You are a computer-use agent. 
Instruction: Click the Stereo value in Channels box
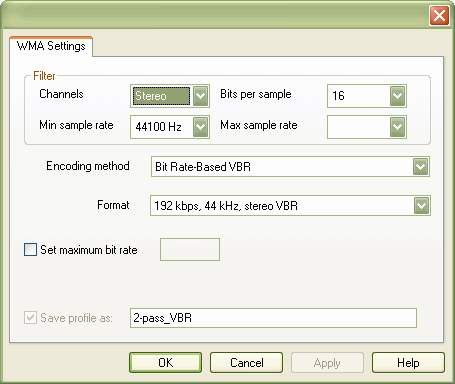coord(161,96)
